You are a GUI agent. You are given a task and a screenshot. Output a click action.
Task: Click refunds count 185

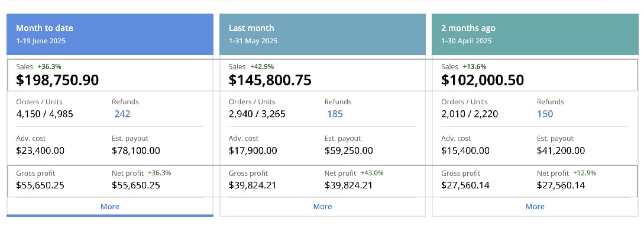click(335, 114)
